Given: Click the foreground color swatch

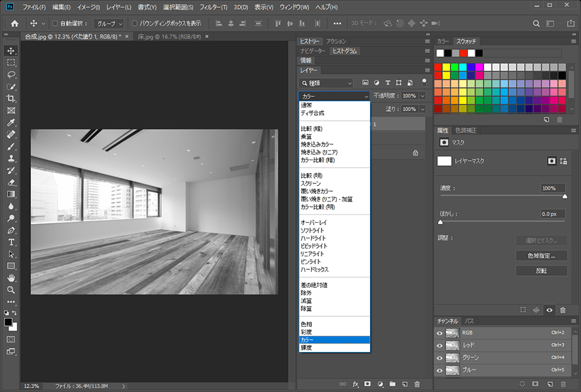Looking at the screenshot, I should tap(8, 322).
